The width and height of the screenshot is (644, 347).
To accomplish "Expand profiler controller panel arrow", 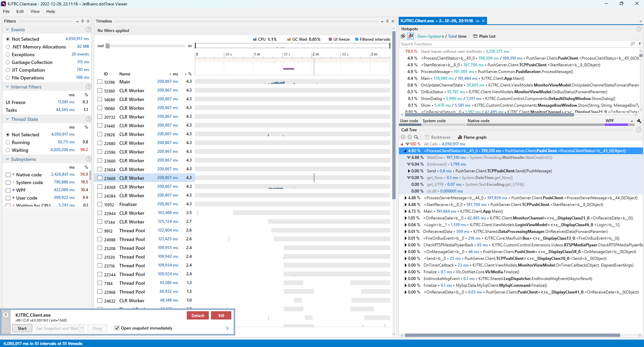I will tap(227, 328).
